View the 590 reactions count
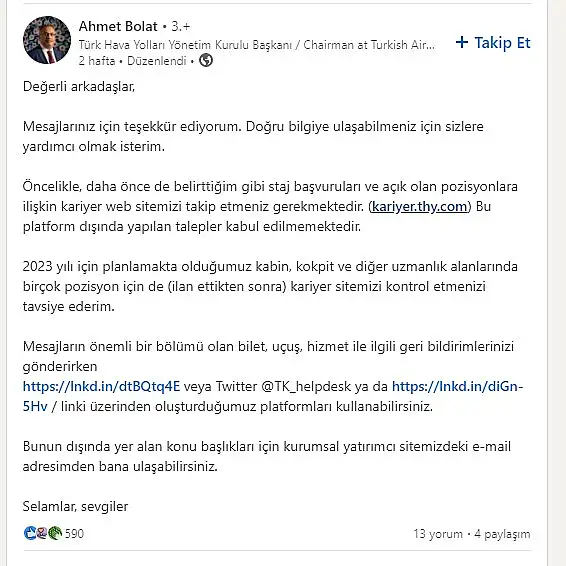The height and width of the screenshot is (566, 566). [x=74, y=534]
